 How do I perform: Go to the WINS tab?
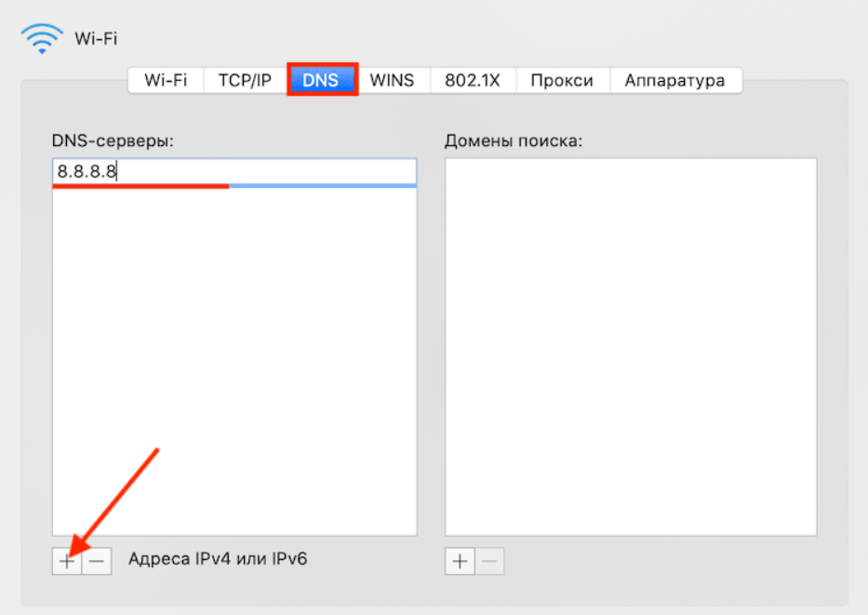click(x=392, y=80)
